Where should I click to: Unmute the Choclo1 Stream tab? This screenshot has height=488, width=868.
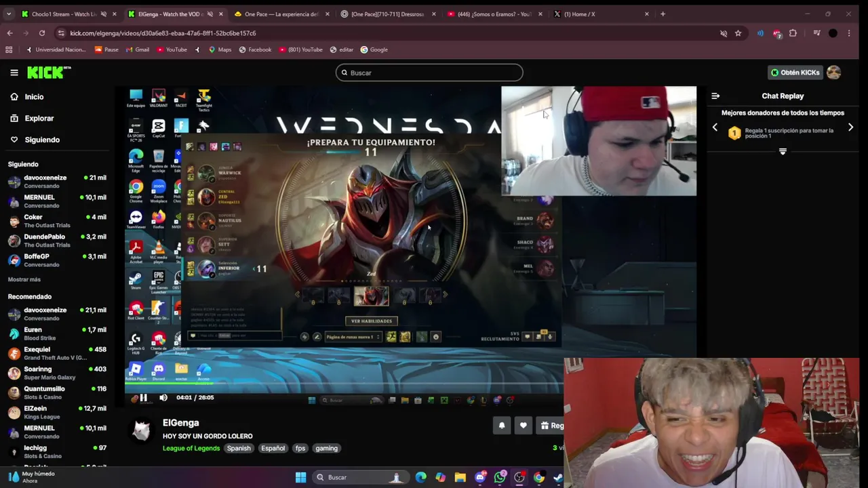click(x=103, y=14)
